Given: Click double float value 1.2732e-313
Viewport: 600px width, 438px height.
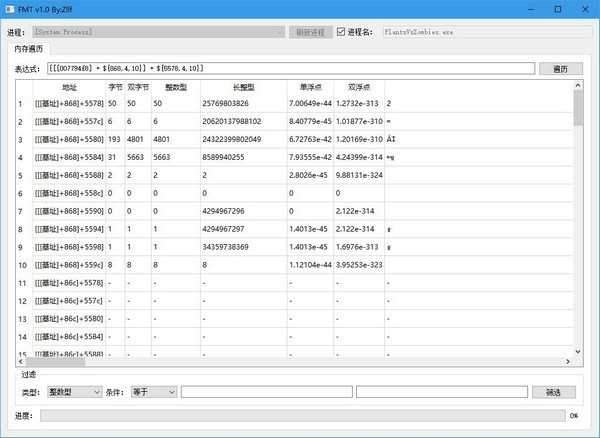Looking at the screenshot, I should (357, 104).
